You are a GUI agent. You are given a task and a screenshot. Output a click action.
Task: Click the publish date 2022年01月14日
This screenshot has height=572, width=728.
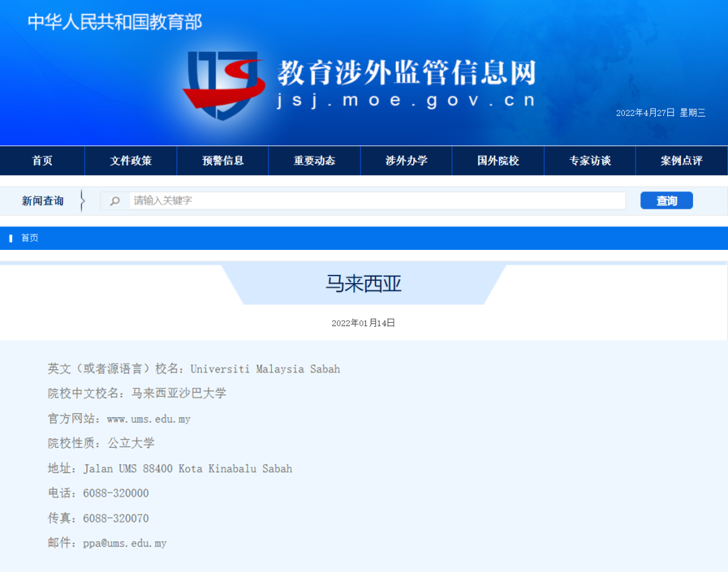coord(363,323)
